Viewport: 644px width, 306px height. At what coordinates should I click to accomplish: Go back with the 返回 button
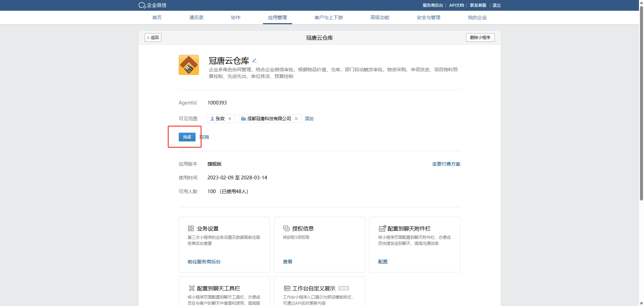(153, 38)
